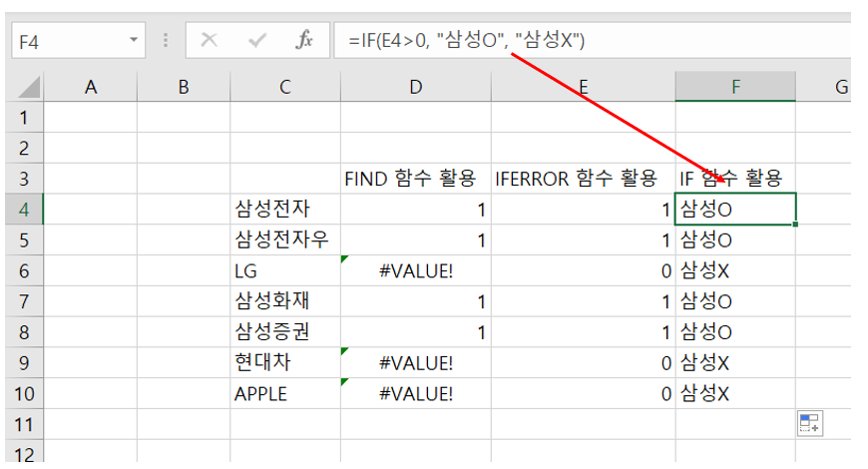Viewport: 868px width, 469px height.
Task: Click 삼성X result in LG row
Action: 735,270
